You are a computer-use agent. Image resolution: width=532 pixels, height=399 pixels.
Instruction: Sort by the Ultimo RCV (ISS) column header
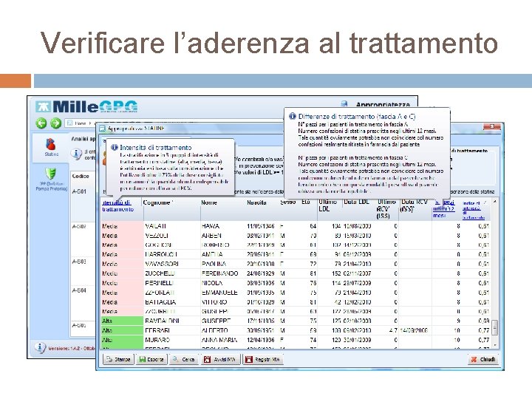coord(386,208)
